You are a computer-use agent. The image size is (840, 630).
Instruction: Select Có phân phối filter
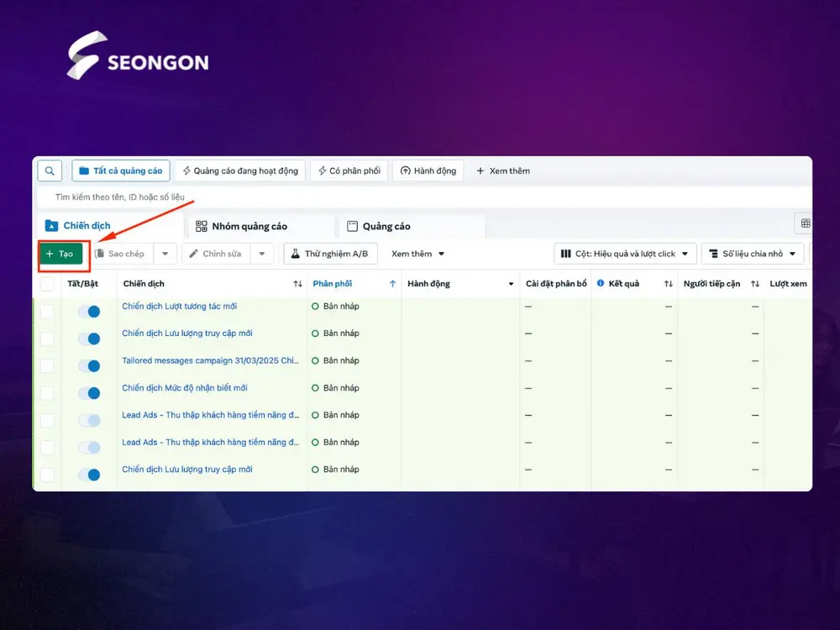[x=349, y=171]
